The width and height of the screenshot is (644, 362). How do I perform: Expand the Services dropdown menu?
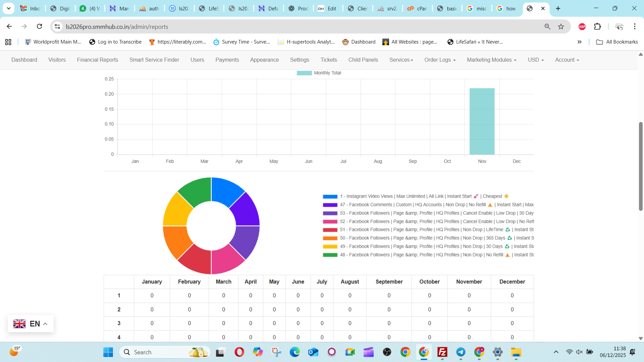click(x=401, y=60)
